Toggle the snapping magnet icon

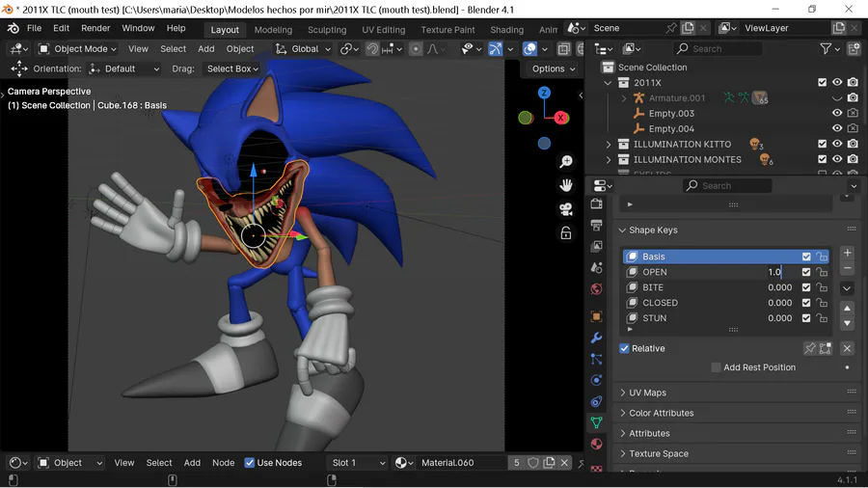click(x=372, y=48)
